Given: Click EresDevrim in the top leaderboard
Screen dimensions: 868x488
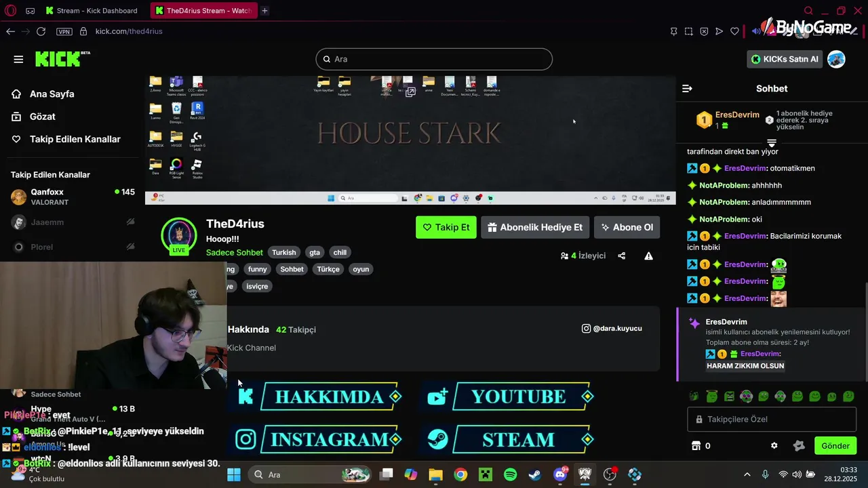Looking at the screenshot, I should coord(737,115).
